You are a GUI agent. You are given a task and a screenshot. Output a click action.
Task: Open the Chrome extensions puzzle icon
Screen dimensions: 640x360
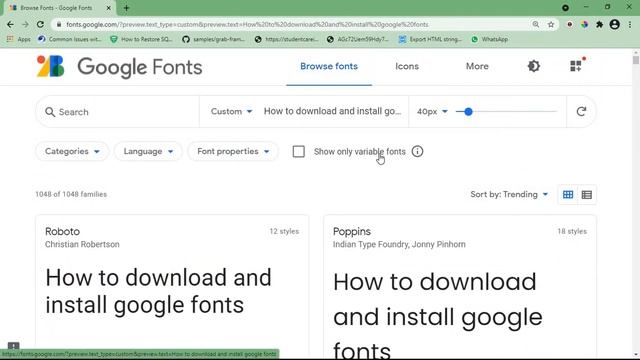tap(599, 24)
